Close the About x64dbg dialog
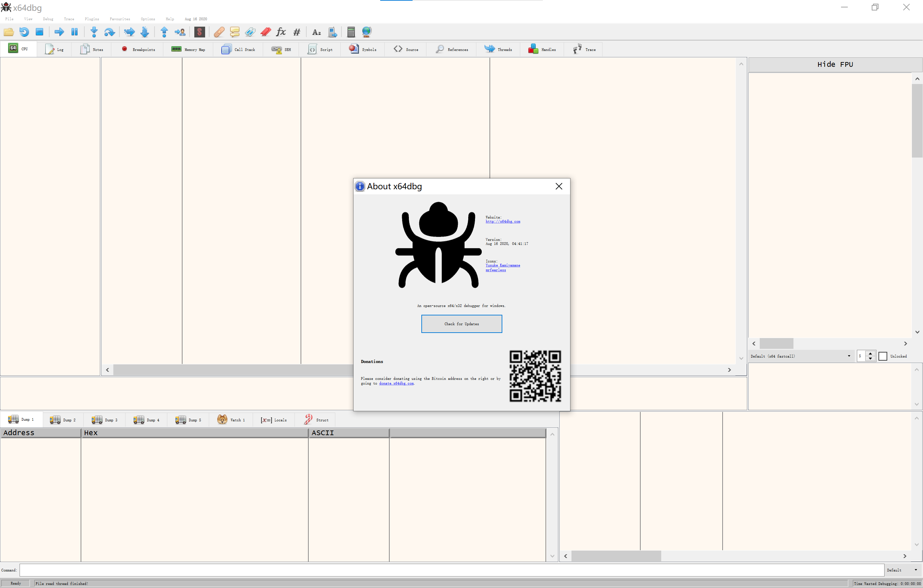Image resolution: width=923 pixels, height=588 pixels. point(559,186)
